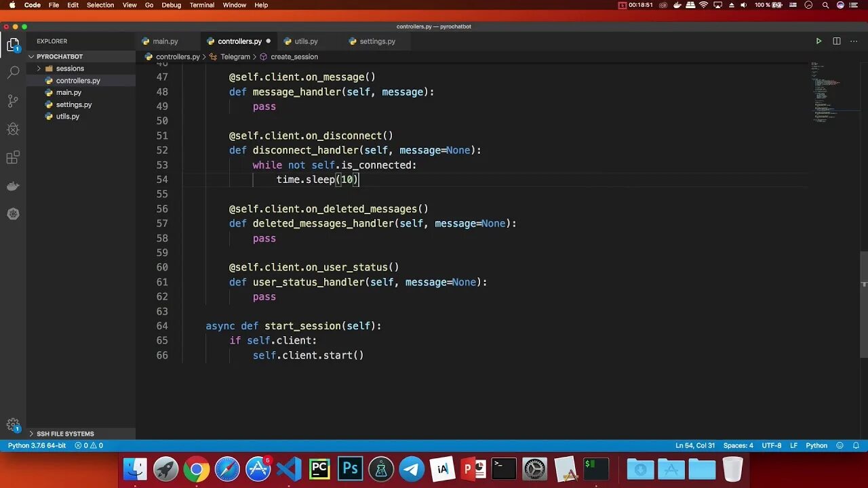Image resolution: width=868 pixels, height=488 pixels.
Task: Open the Kubernetes view in activity bar
Action: point(13,214)
